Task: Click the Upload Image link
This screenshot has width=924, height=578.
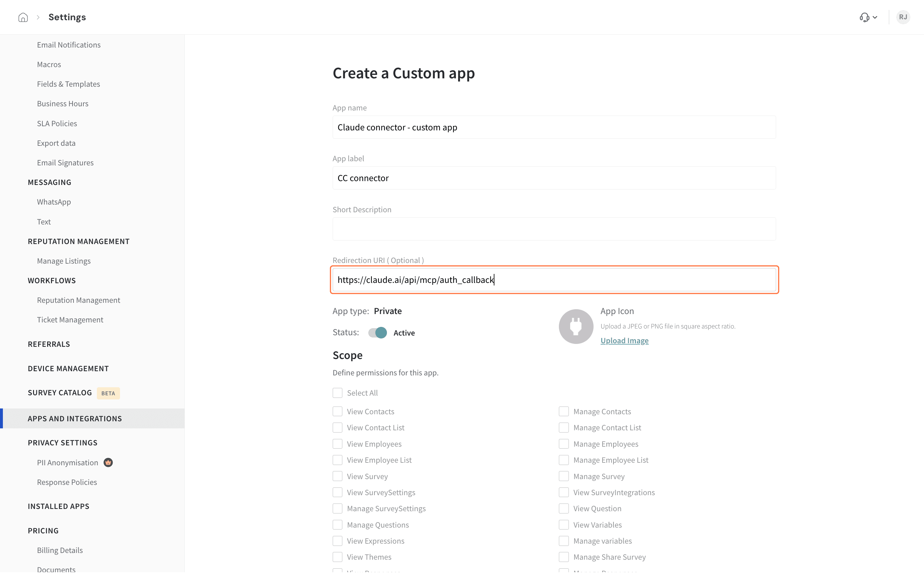Action: pyautogui.click(x=624, y=340)
